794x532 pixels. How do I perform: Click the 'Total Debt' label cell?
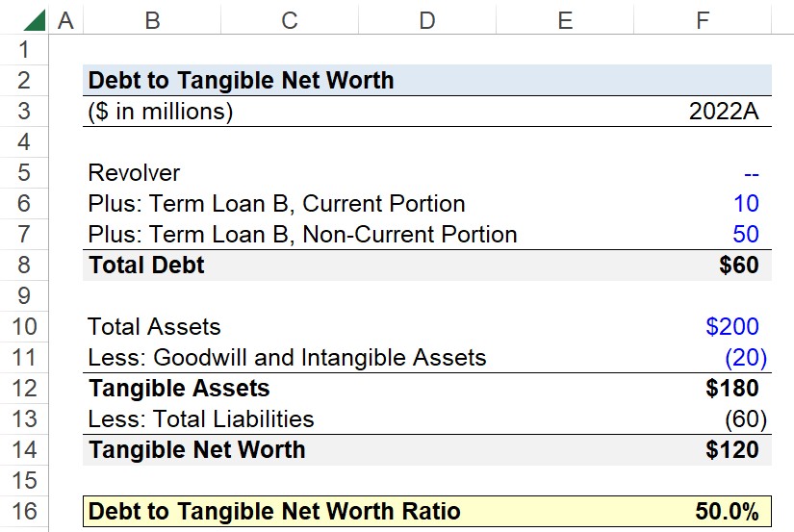[x=146, y=266]
